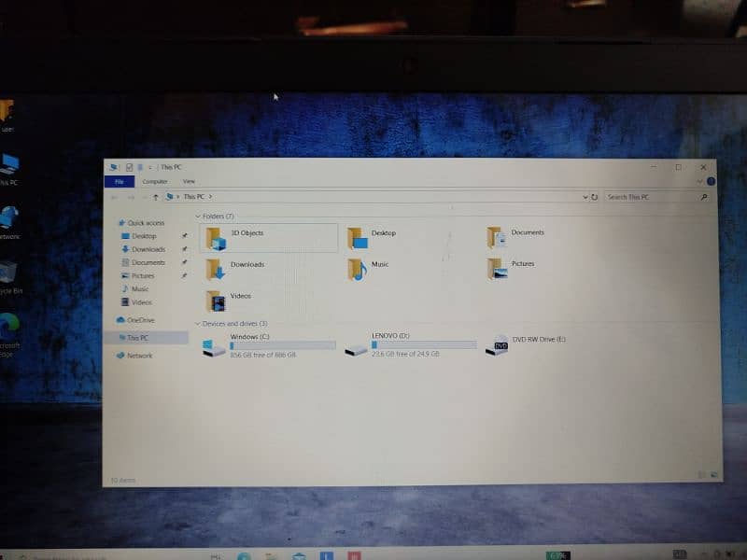Switch to large icons view in status bar
The image size is (747, 560).
[714, 475]
